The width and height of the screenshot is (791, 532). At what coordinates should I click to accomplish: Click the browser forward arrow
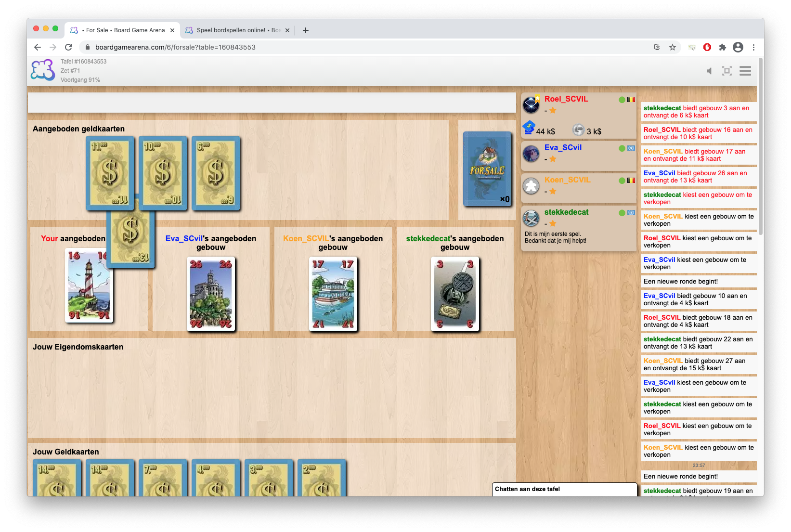tap(53, 47)
